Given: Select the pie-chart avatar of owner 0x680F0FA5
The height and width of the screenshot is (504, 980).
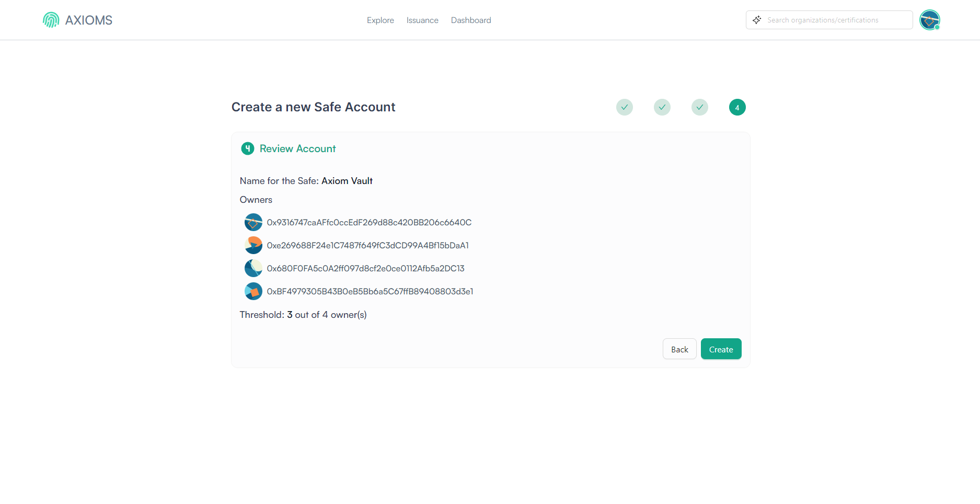Looking at the screenshot, I should (253, 268).
